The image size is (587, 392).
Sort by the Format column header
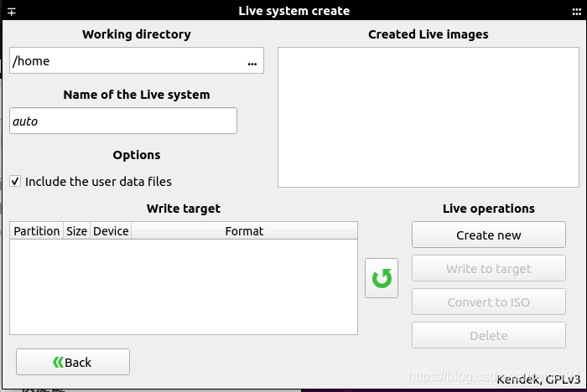tap(244, 231)
